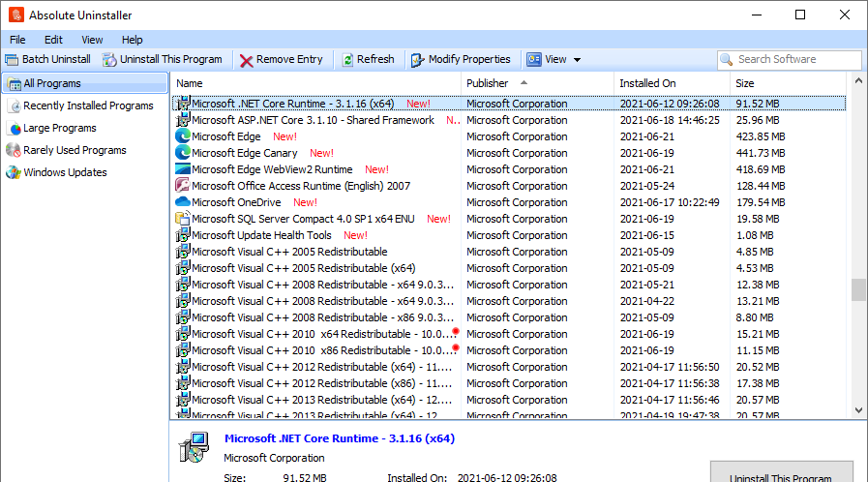Image resolution: width=868 pixels, height=482 pixels.
Task: Select Visual C++ 2008 Redistributable x86 row
Action: (509, 317)
